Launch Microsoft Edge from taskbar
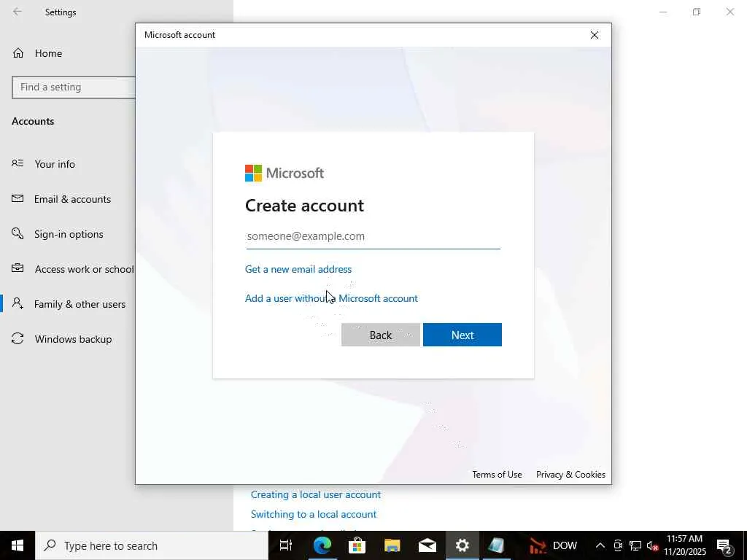 [x=322, y=545]
